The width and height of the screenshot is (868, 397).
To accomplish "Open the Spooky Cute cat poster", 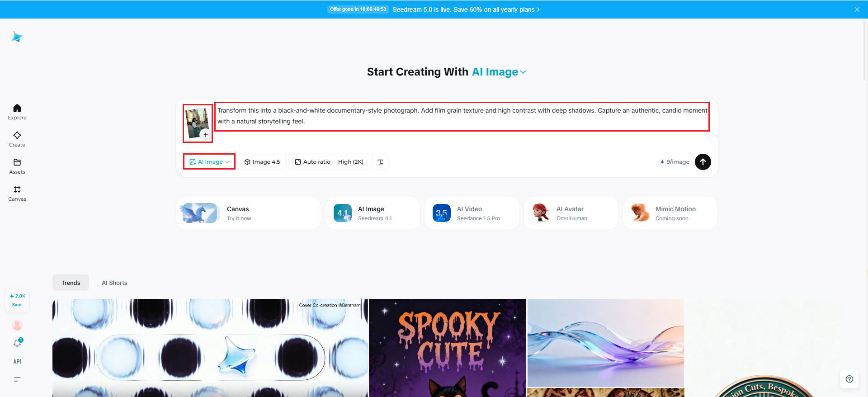I will (448, 348).
